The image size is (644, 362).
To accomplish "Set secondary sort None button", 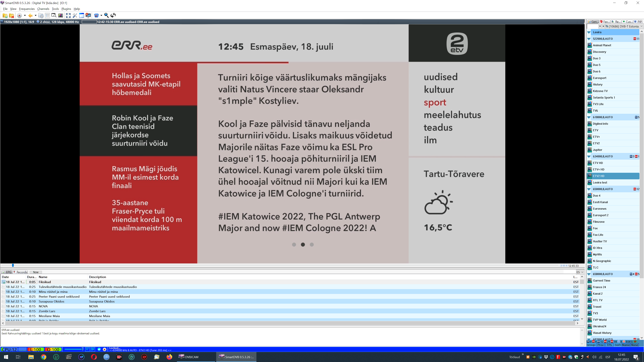I will click(634, 345).
